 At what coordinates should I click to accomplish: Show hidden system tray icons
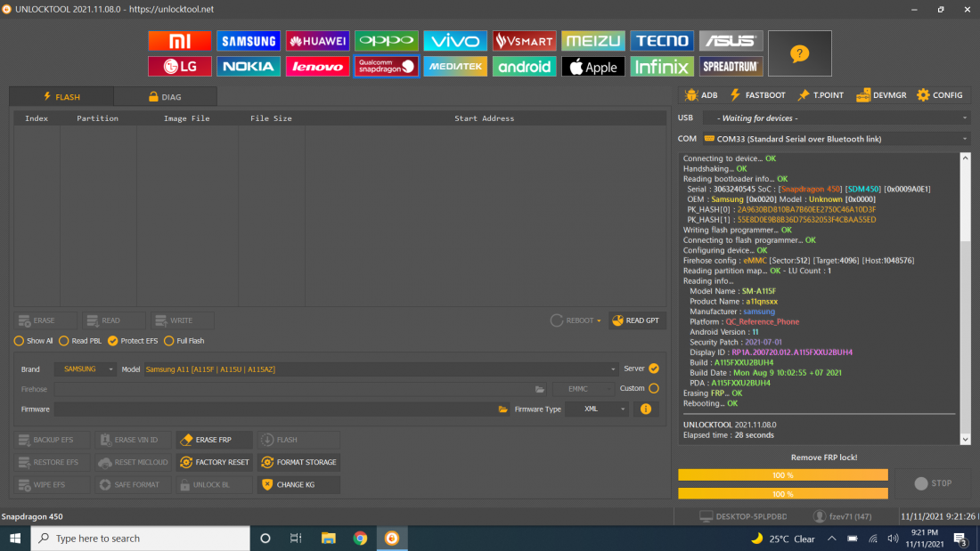[x=832, y=539]
